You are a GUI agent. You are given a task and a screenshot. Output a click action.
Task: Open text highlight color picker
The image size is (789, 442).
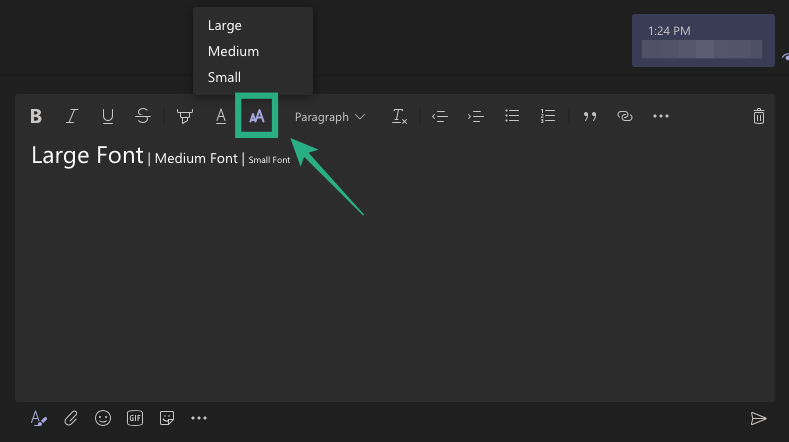(185, 116)
